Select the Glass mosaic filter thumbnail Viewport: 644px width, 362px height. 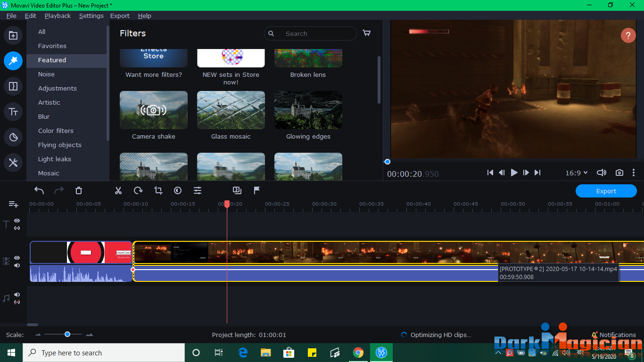click(x=231, y=110)
